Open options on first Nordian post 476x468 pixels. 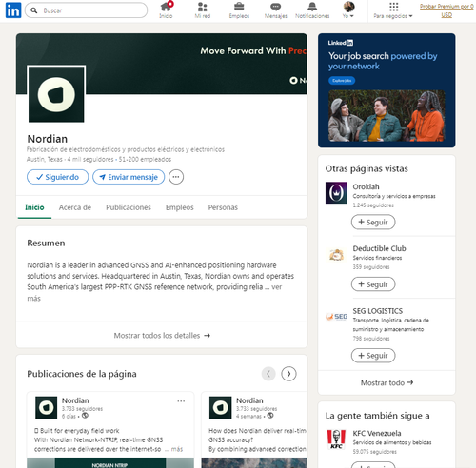pos(181,401)
